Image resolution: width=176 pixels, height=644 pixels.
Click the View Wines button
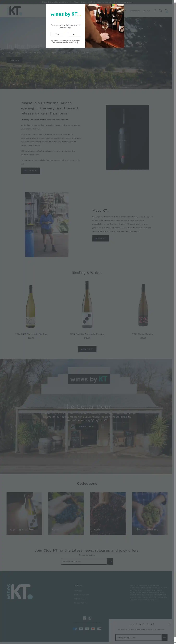(x=87, y=349)
